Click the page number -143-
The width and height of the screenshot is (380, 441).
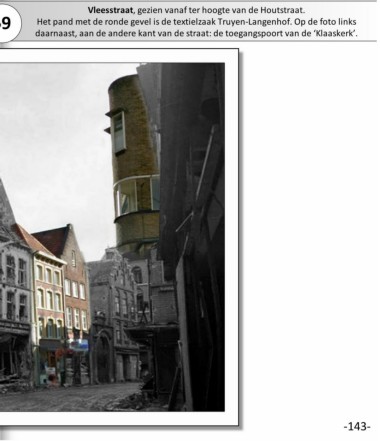click(357, 426)
